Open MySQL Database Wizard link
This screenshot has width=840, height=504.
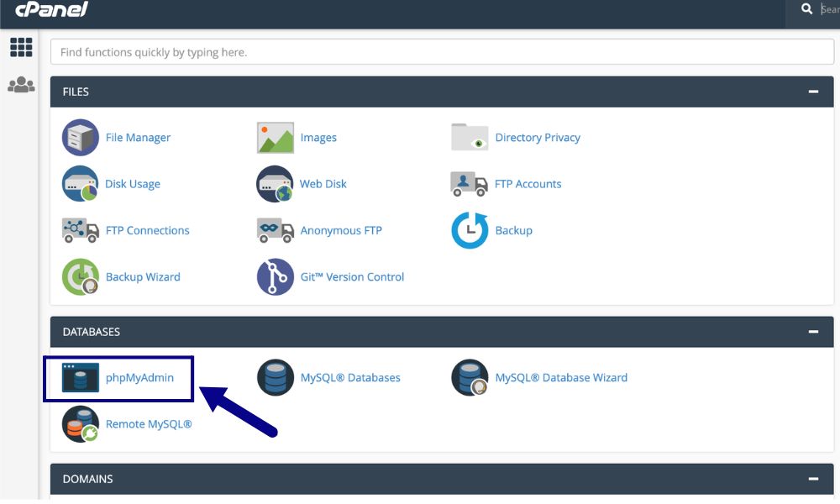coord(561,378)
